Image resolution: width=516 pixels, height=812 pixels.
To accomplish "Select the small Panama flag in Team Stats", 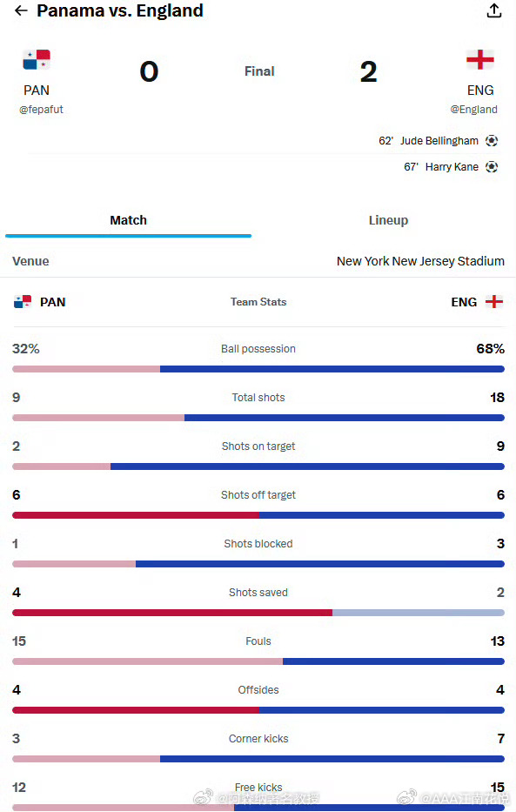I will (x=23, y=302).
